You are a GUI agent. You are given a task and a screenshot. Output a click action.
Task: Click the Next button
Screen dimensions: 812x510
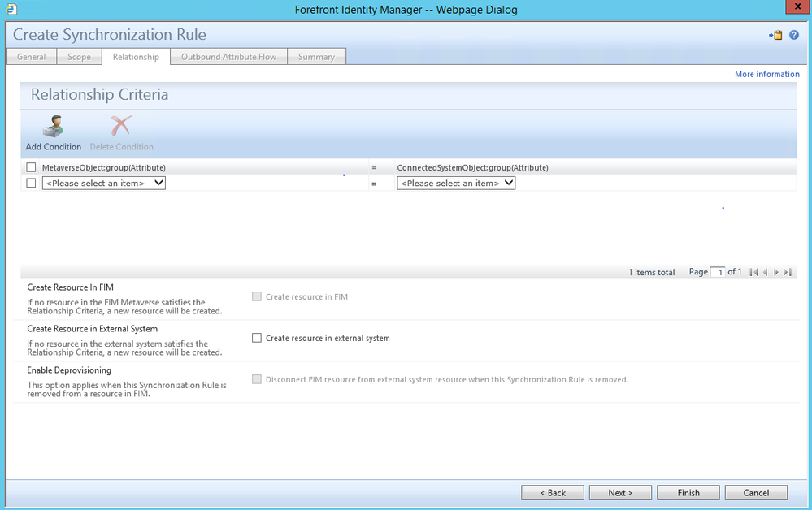(620, 493)
